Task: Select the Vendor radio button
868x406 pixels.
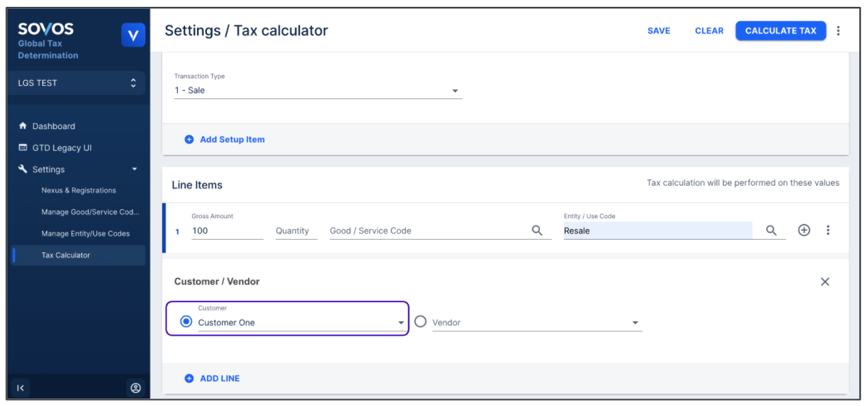Action: tap(420, 322)
